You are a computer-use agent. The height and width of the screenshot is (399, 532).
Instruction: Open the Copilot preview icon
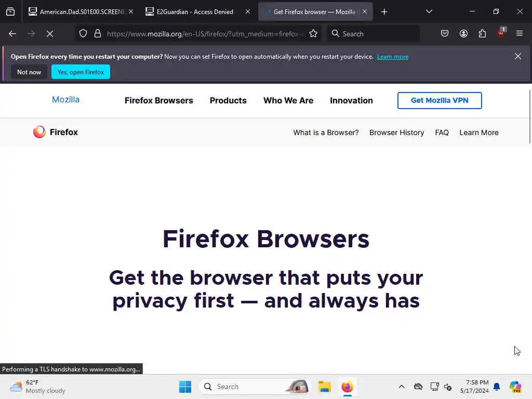click(515, 387)
